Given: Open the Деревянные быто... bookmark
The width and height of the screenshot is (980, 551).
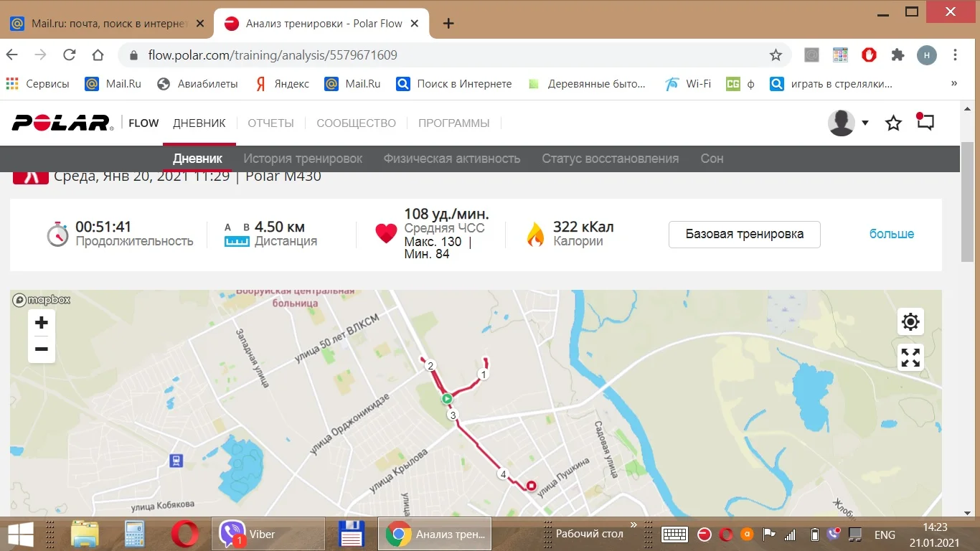Looking at the screenshot, I should (586, 84).
